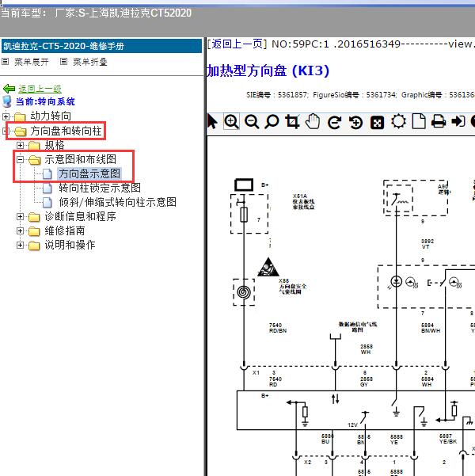Collapse the 方向盘和转向柱 tree node
Viewport: 475px width, 476px height.
tap(5, 131)
